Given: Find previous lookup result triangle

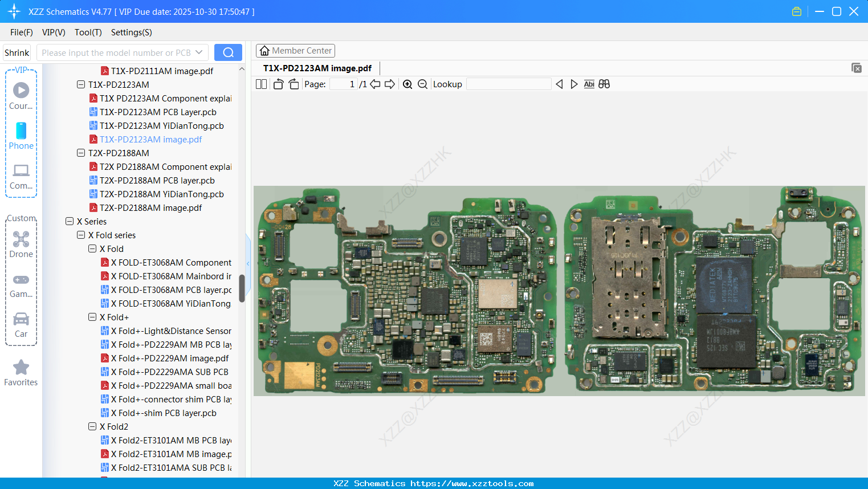Looking at the screenshot, I should tap(559, 84).
